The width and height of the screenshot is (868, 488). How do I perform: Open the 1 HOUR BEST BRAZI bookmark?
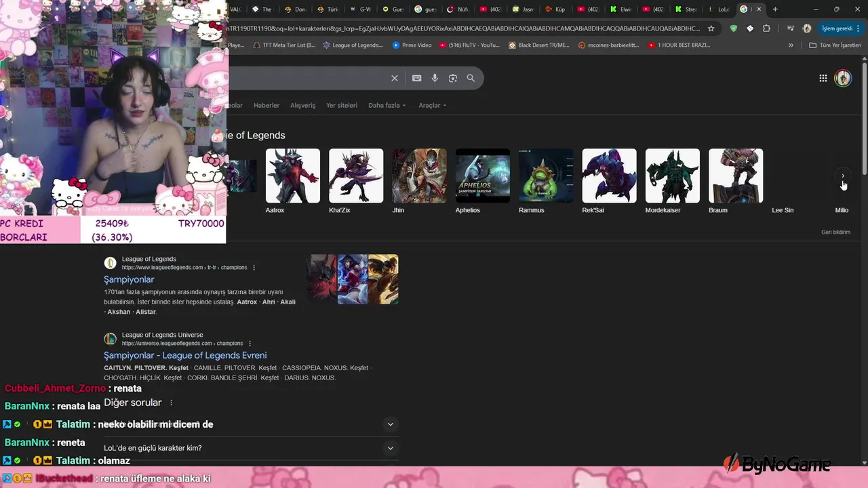click(x=679, y=45)
